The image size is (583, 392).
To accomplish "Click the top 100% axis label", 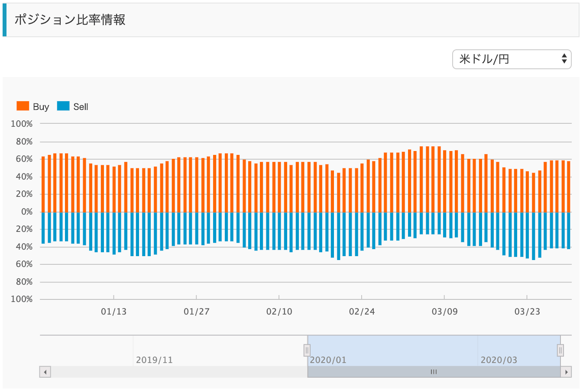I will (x=22, y=124).
